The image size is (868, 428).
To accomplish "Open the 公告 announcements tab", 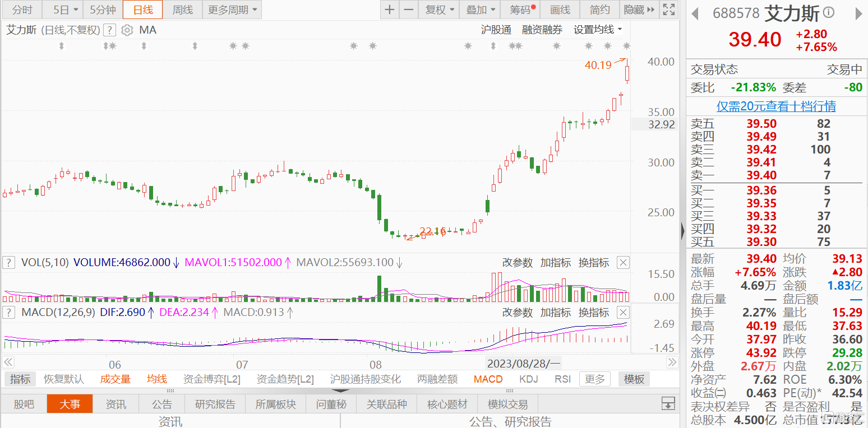I will point(162,404).
